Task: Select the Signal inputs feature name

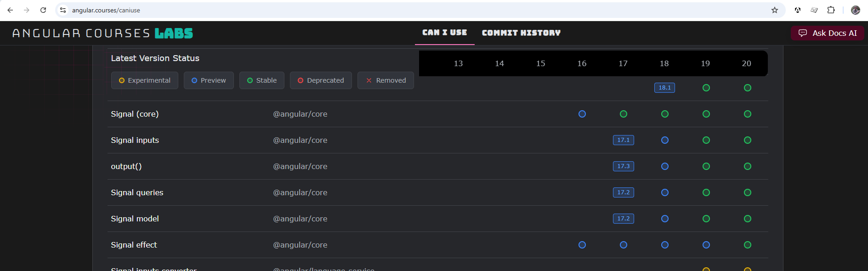Action: click(x=135, y=140)
